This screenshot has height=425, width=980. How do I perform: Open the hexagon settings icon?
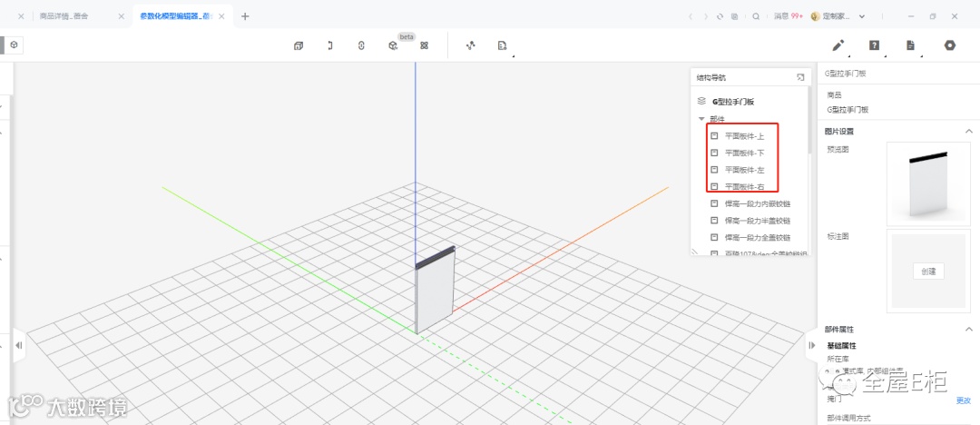[950, 45]
